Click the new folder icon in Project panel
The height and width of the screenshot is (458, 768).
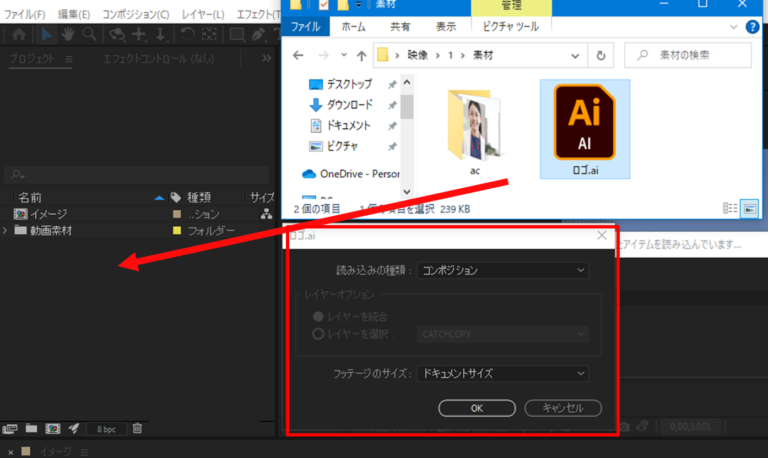coord(31,428)
